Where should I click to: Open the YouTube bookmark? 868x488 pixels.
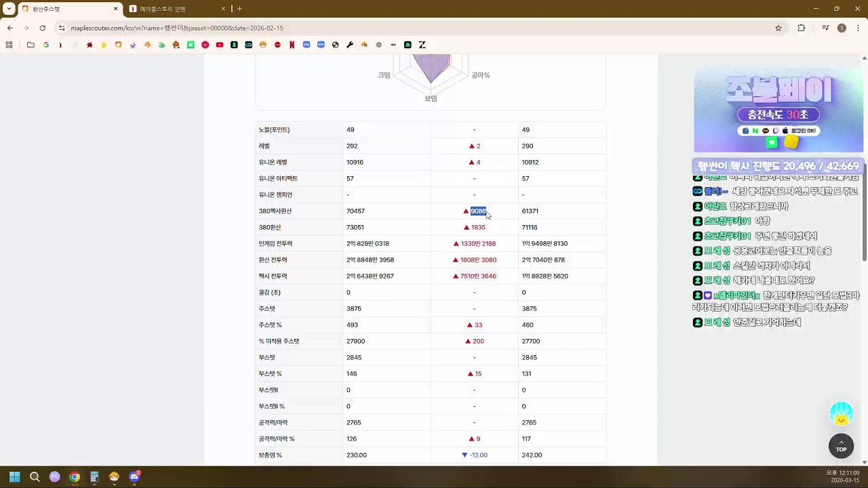pyautogui.click(x=220, y=45)
